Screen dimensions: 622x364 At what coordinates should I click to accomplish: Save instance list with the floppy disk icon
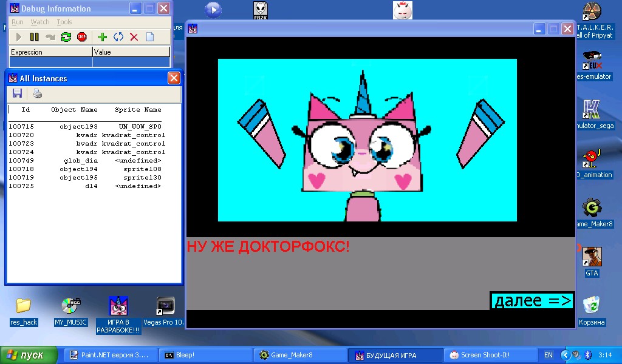click(x=17, y=93)
